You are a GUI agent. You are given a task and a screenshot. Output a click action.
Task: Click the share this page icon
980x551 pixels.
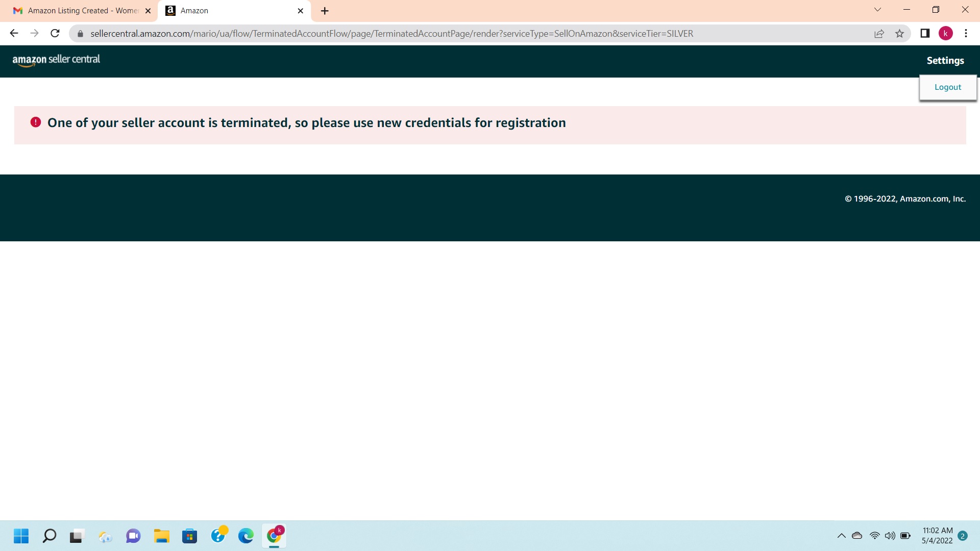[x=879, y=34]
